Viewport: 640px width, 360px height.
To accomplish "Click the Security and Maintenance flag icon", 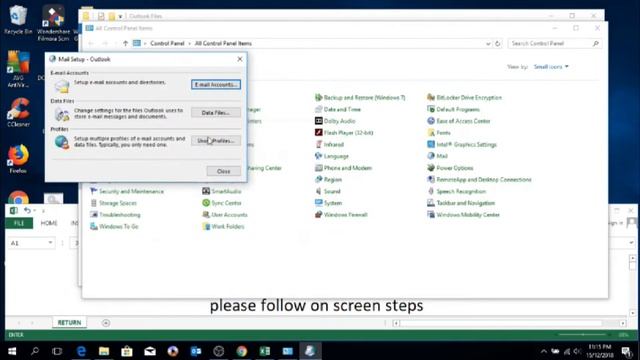I will 93,191.
